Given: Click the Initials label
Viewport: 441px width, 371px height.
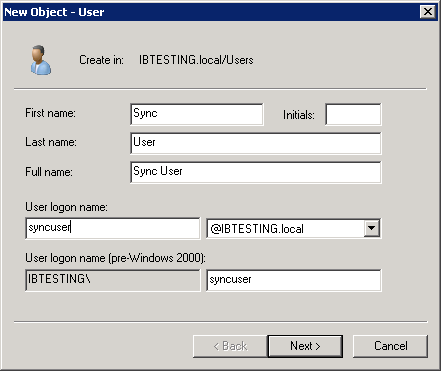Looking at the screenshot, I should [299, 115].
